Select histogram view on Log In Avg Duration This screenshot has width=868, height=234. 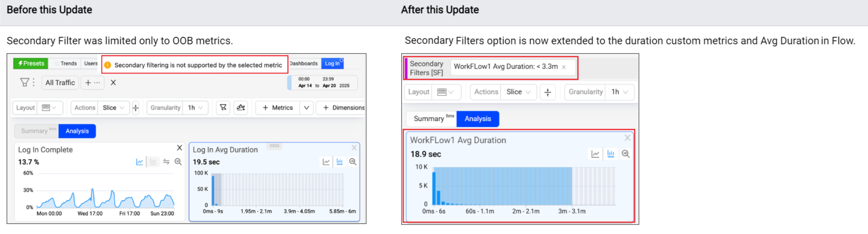point(340,162)
